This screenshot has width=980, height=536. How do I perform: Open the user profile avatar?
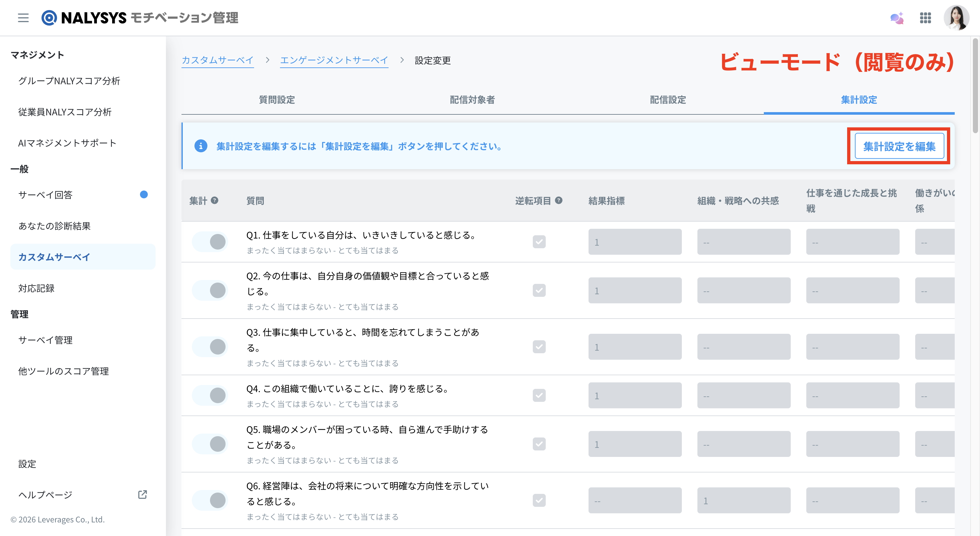pos(956,18)
